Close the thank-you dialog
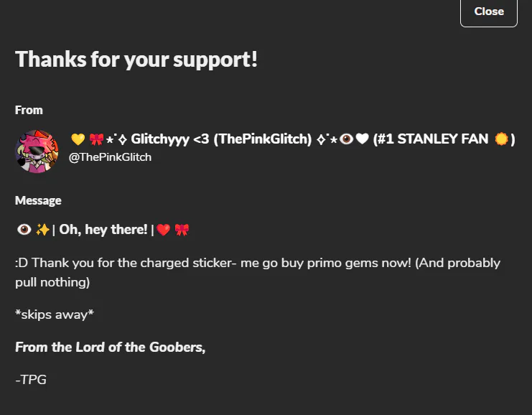Viewport: 532px width, 415px height. (488, 11)
